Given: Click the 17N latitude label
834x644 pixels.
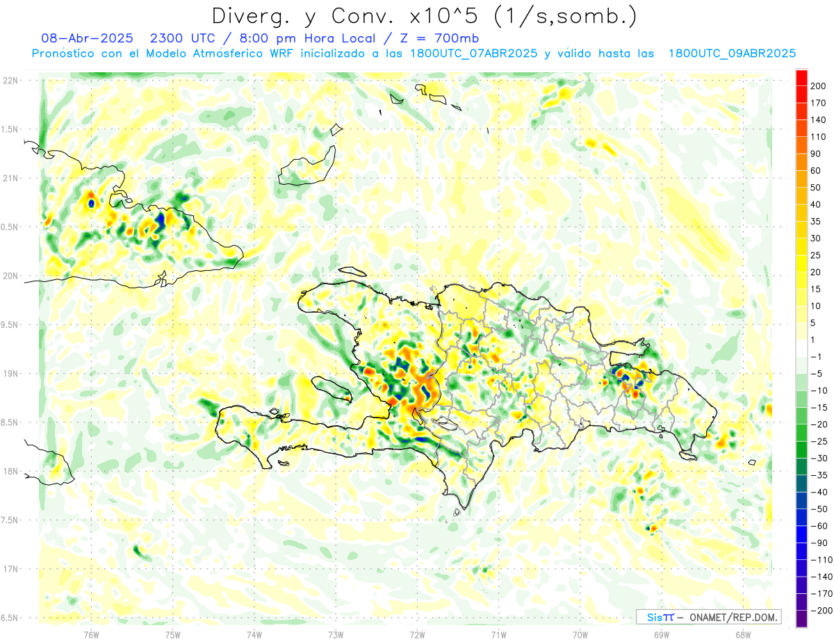Looking at the screenshot, I should 10,569.
